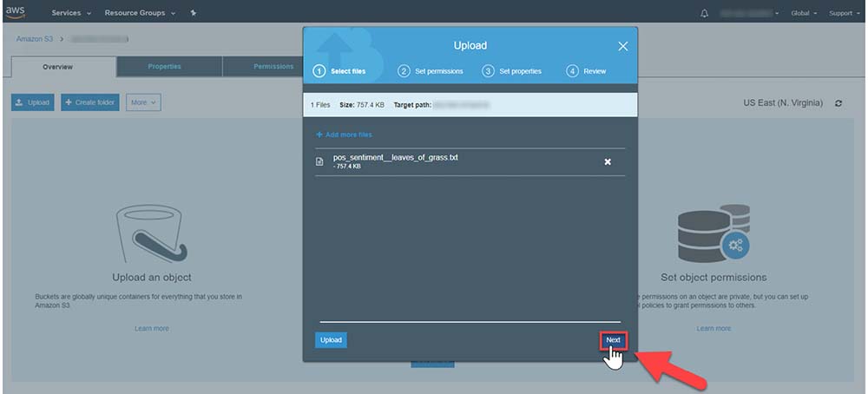The width and height of the screenshot is (868, 394).
Task: Open the Resource Groups dropdown
Action: [x=140, y=13]
